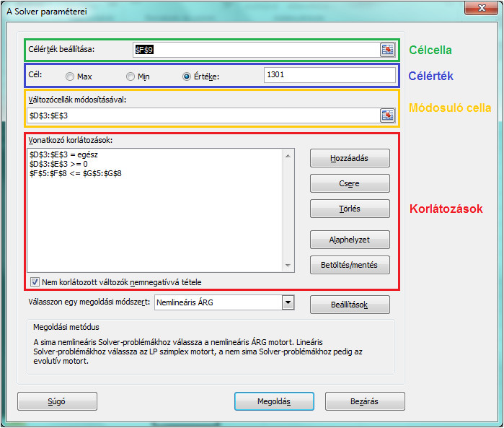504x428 pixels.
Task: Open Betöltés/mentés
Action: coord(350,265)
